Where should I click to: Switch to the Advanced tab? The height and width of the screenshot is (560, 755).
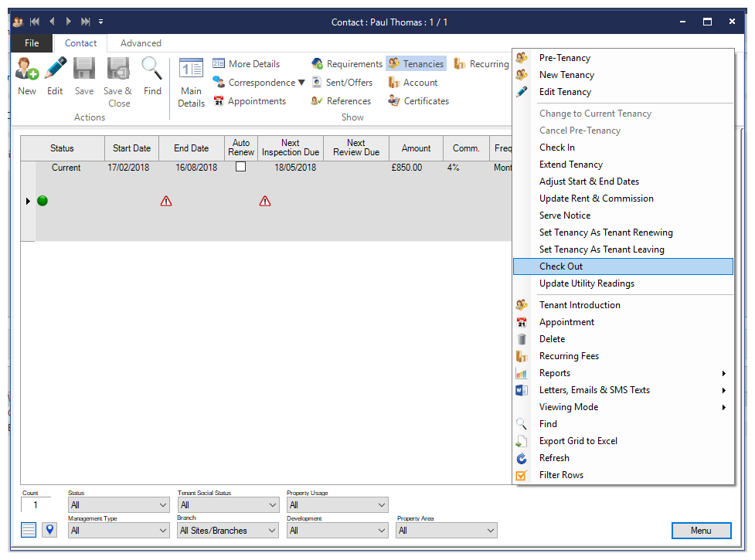tap(141, 43)
